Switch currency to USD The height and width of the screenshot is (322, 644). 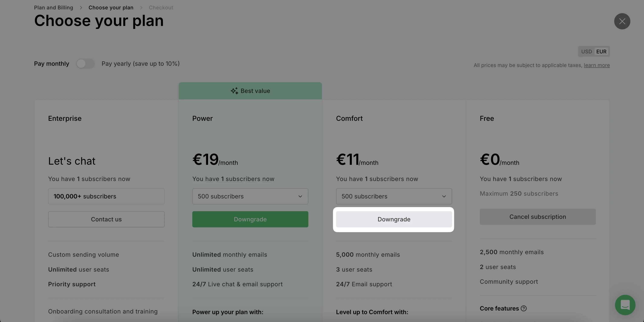(586, 51)
